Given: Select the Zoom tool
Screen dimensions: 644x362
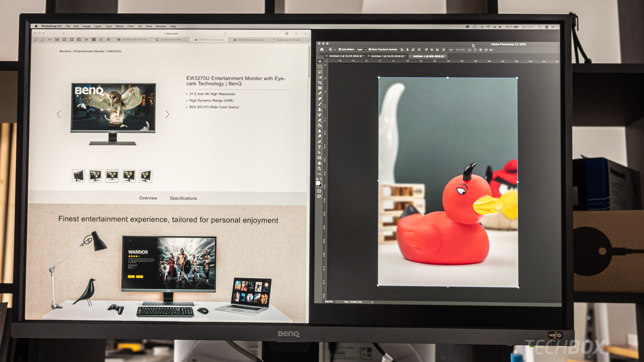Looking at the screenshot, I should pos(320,169).
